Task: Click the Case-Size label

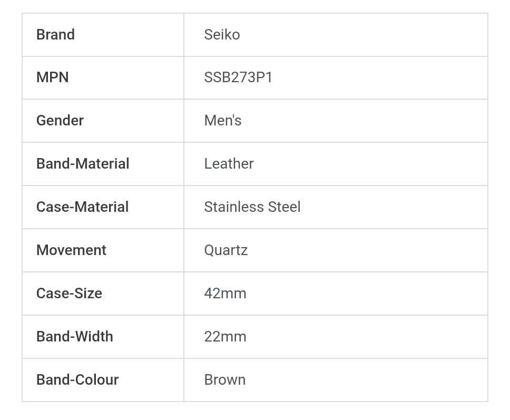Action: pyautogui.click(x=69, y=294)
